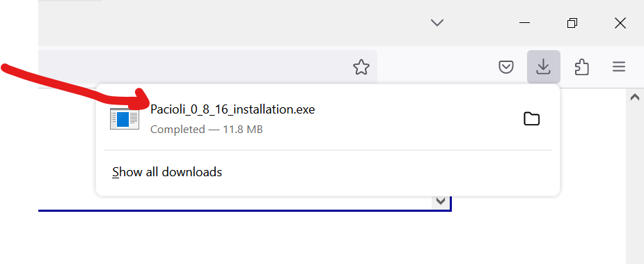Open the Firefox Downloads panel button
Screen dimensions: 644x264
point(543,67)
